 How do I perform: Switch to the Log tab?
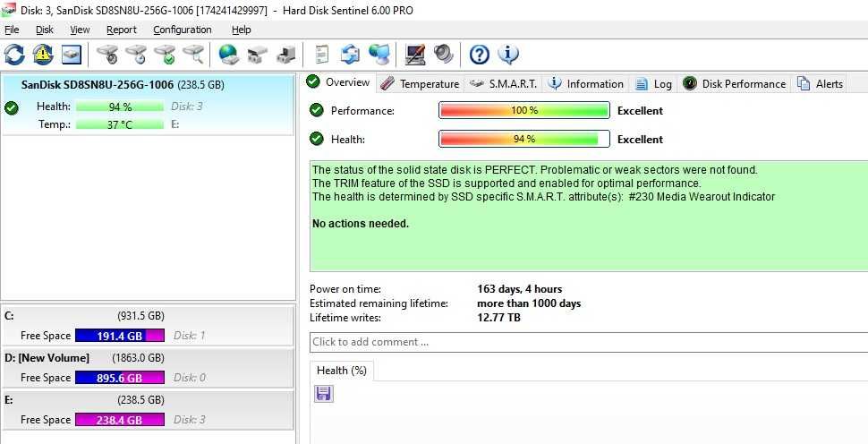point(653,84)
